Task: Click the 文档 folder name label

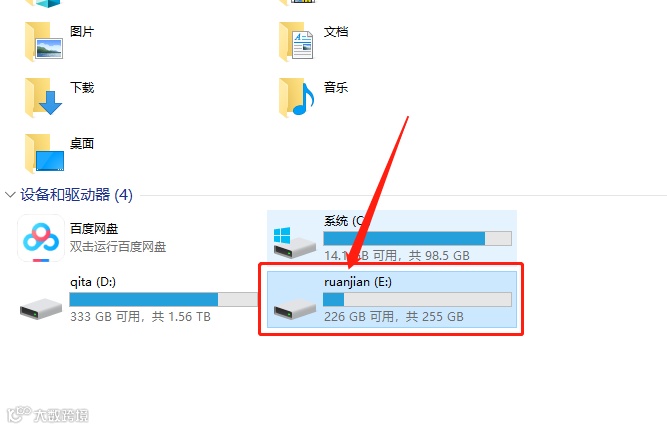Action: coord(336,31)
